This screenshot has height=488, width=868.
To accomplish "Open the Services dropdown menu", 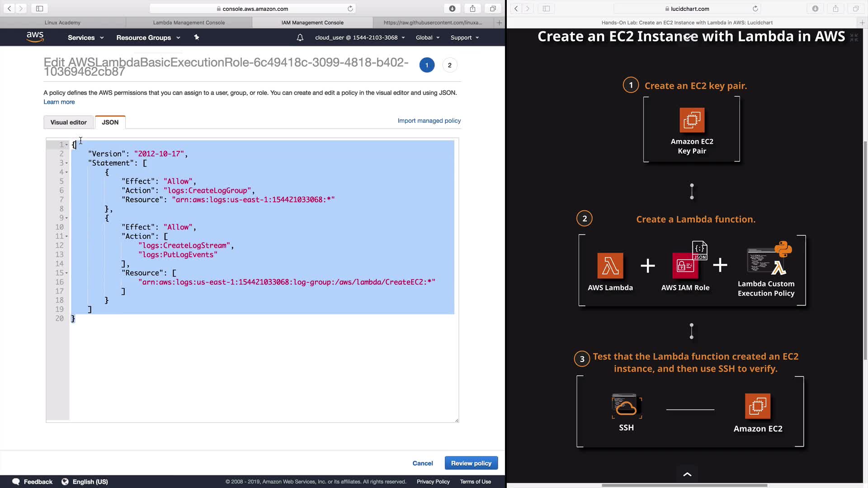I will [85, 38].
